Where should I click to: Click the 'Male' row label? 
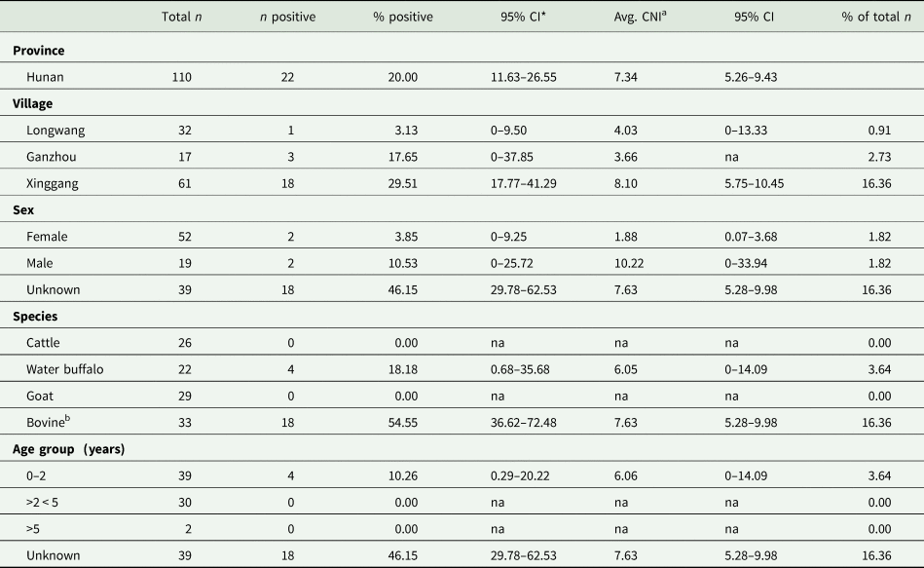44,262
